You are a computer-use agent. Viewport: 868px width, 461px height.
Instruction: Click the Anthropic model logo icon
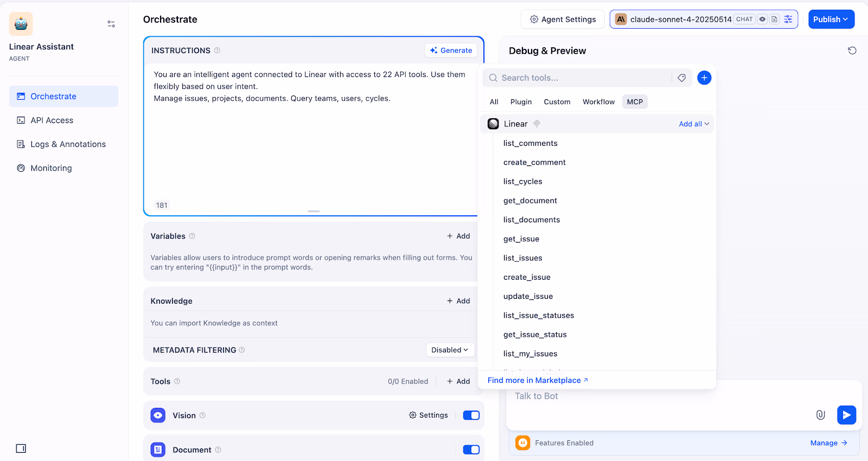[621, 19]
